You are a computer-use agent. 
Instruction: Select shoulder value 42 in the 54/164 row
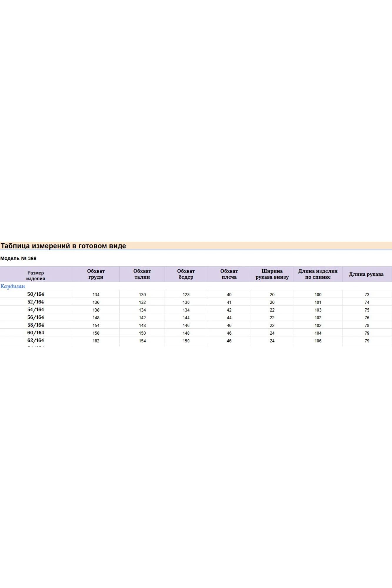pos(229,310)
